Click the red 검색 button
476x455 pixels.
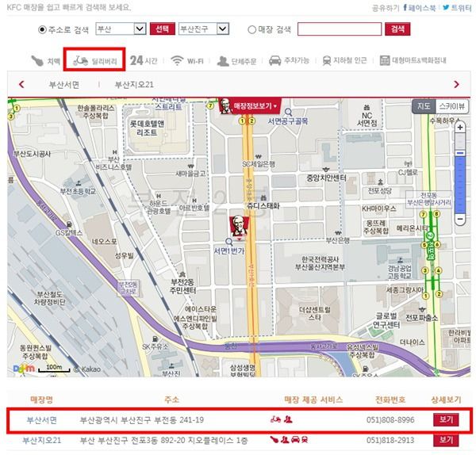tap(397, 29)
